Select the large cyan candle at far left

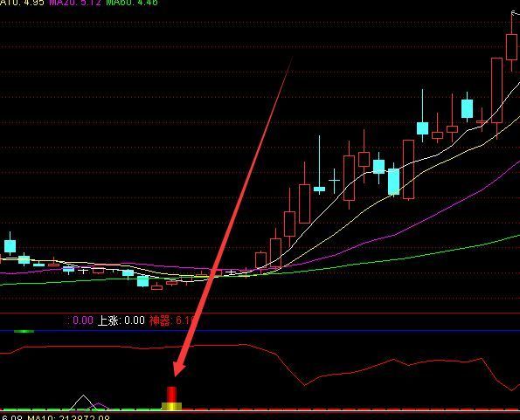click(x=10, y=245)
